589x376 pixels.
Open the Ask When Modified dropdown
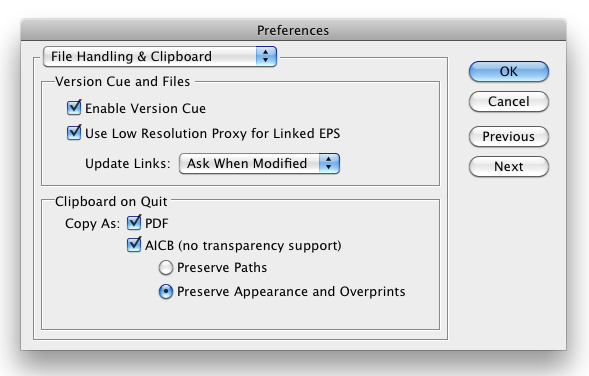pyautogui.click(x=260, y=163)
